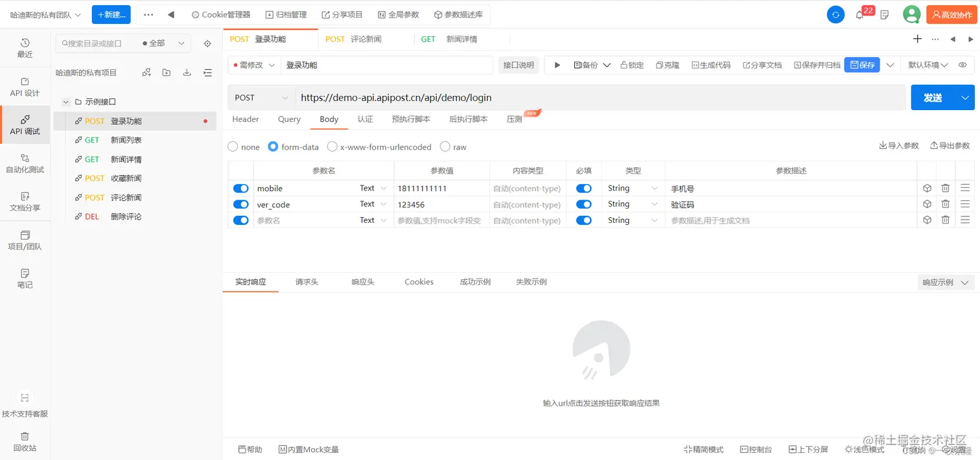Delete the mobile parameter row trash icon
This screenshot has width=980, height=460.
(x=946, y=188)
